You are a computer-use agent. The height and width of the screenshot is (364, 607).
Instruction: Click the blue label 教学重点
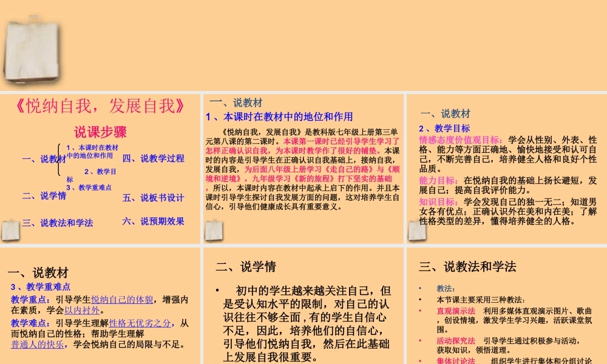pos(30,300)
